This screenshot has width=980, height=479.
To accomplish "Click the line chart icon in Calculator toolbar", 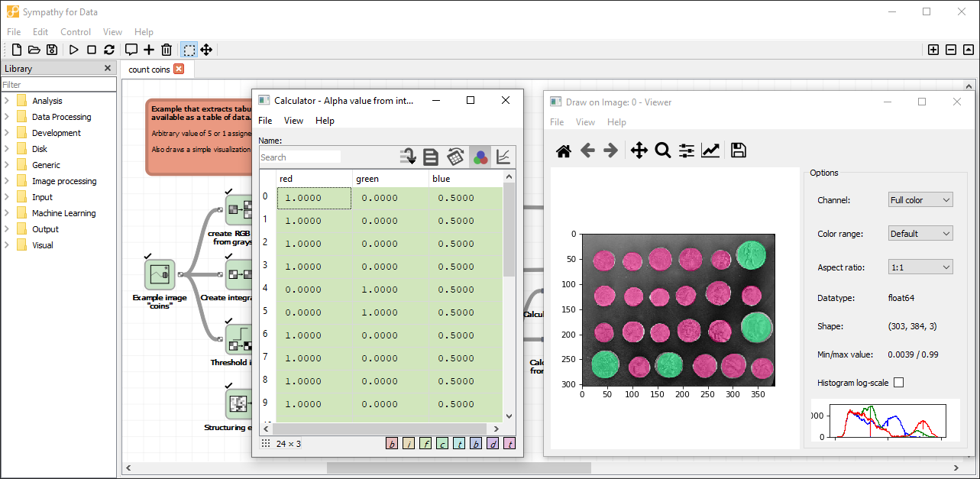I will click(503, 157).
